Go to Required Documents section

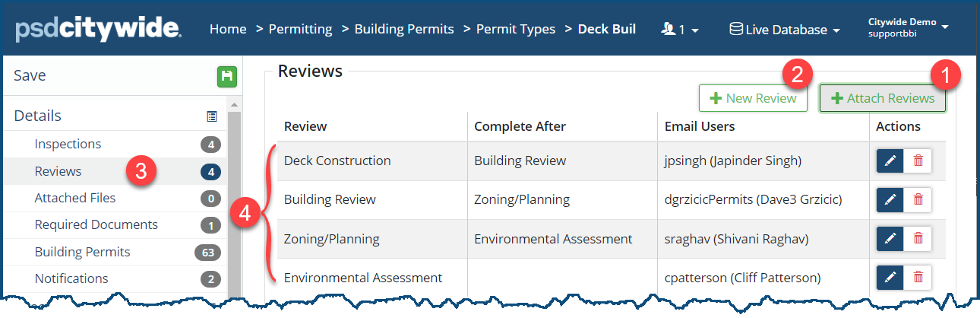pos(96,224)
